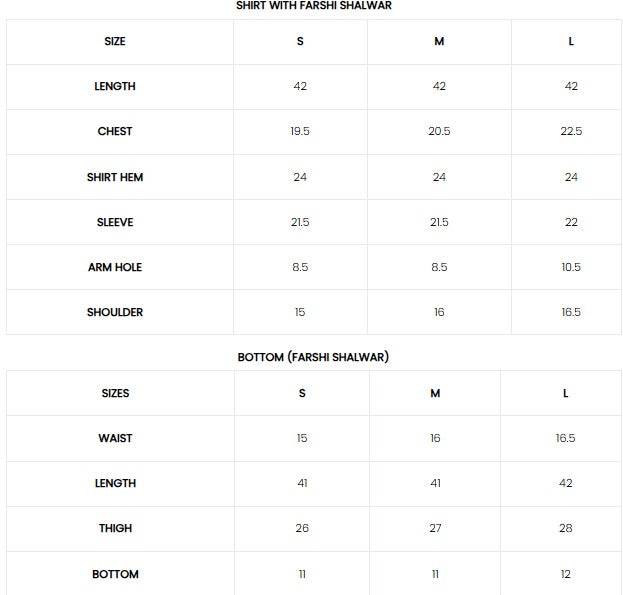
Task: Click the SHIRT HEM row label
Action: 115,177
